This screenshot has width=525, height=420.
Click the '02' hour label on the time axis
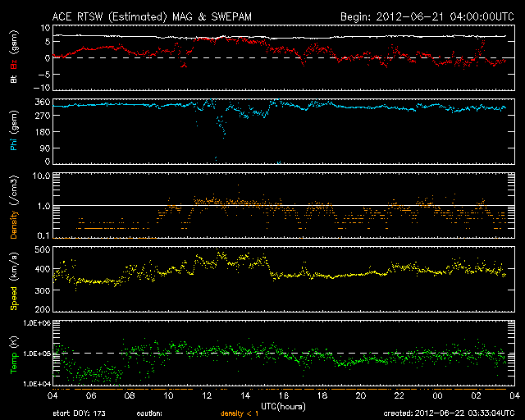coord(476,395)
